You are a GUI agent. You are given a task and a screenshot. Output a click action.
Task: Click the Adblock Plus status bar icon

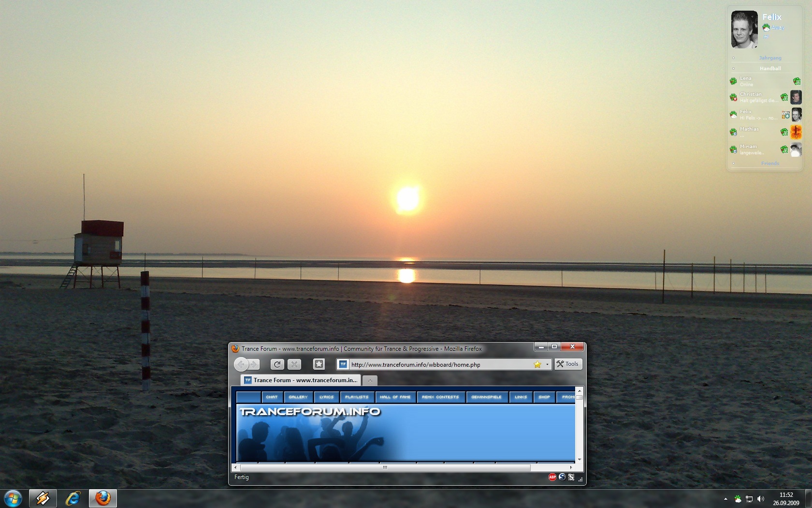pos(552,477)
